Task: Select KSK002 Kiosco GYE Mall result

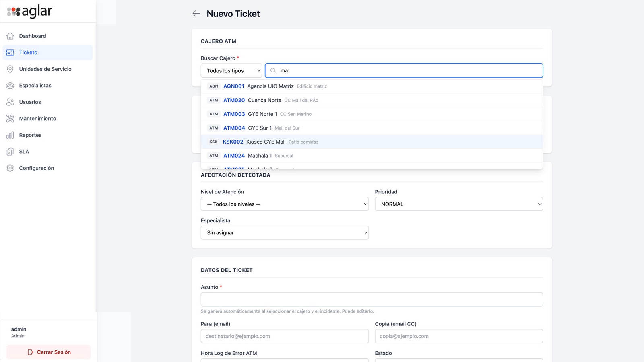Action: (372, 142)
